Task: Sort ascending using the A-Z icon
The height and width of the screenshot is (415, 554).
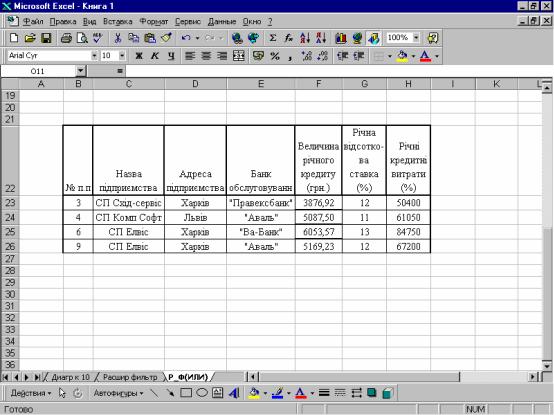Action: pyautogui.click(x=305, y=38)
